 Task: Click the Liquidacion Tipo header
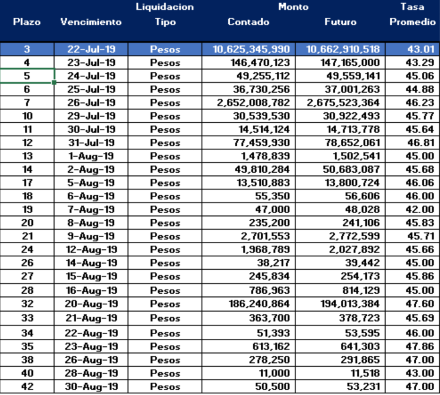[165, 14]
